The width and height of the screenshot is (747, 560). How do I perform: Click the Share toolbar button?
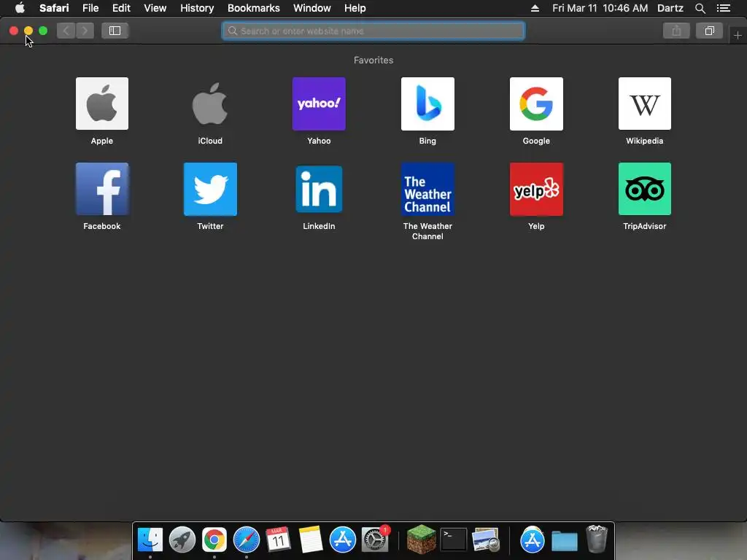tap(676, 31)
